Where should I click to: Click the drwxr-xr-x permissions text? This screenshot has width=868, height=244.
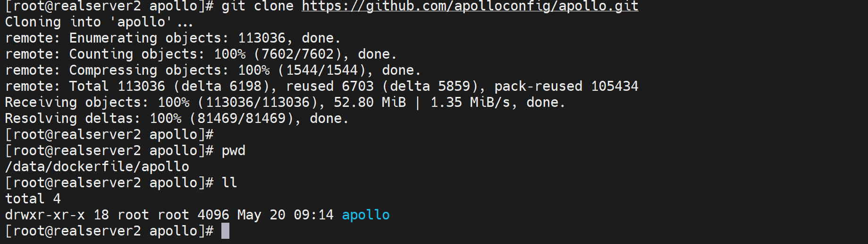pyautogui.click(x=45, y=215)
